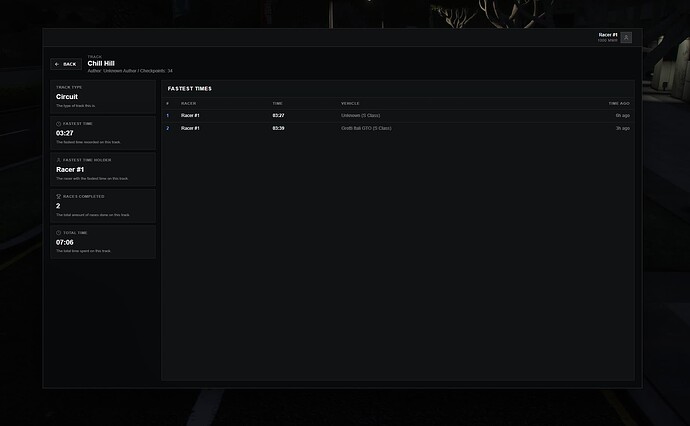This screenshot has height=426, width=690.
Task: Click the total time card description text
Action: click(84, 251)
